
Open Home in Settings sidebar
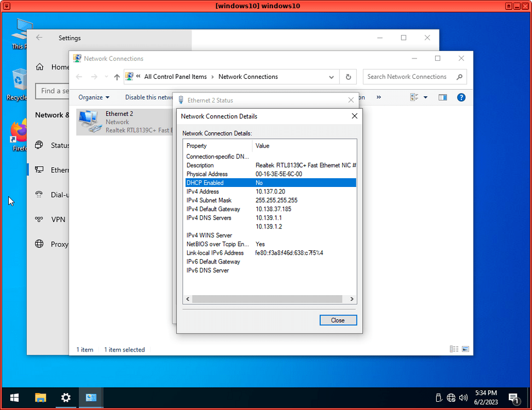pyautogui.click(x=53, y=67)
